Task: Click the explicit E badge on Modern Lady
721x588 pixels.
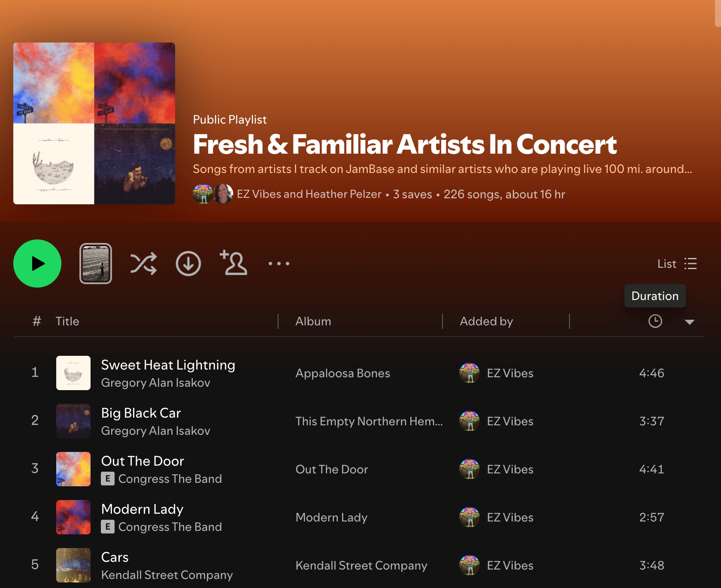Action: point(108,527)
